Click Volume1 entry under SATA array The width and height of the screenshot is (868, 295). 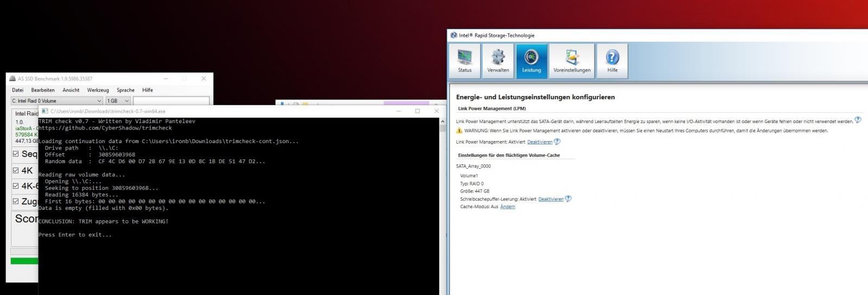469,176
